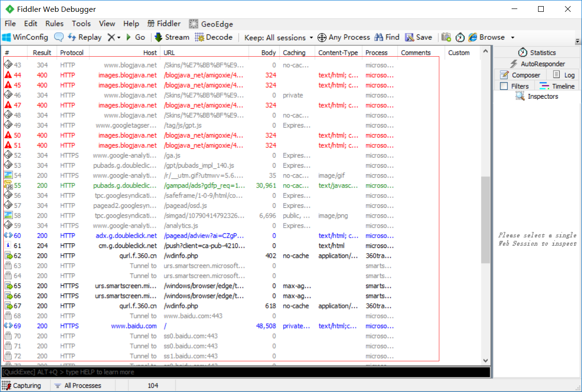Toggle the Capturing status indicator
Viewport: 582px width, 392px height.
pyautogui.click(x=22, y=385)
